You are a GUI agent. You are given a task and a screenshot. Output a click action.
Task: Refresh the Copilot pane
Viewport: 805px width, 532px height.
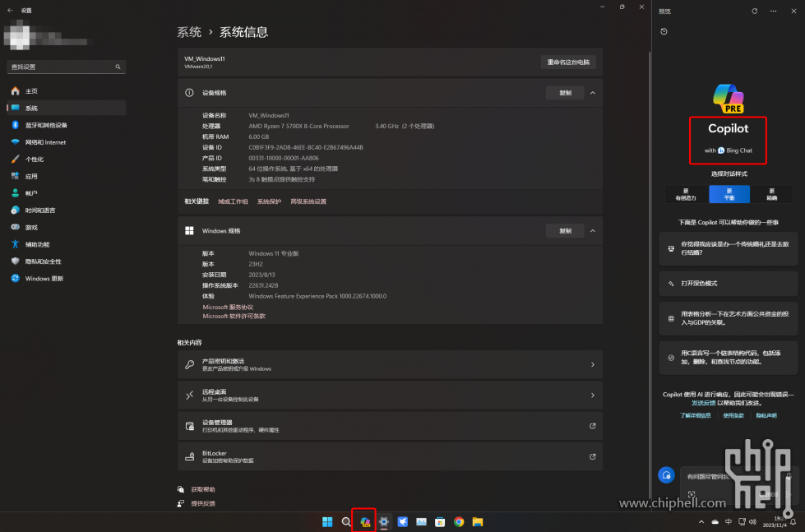click(x=754, y=11)
